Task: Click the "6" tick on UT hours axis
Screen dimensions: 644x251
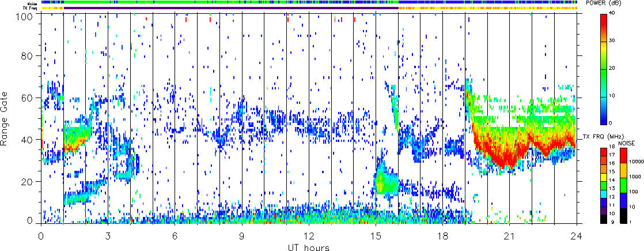Action: point(175,236)
